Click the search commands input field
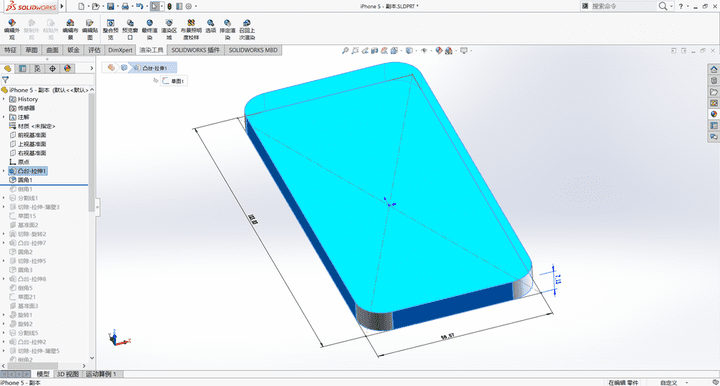 click(623, 6)
